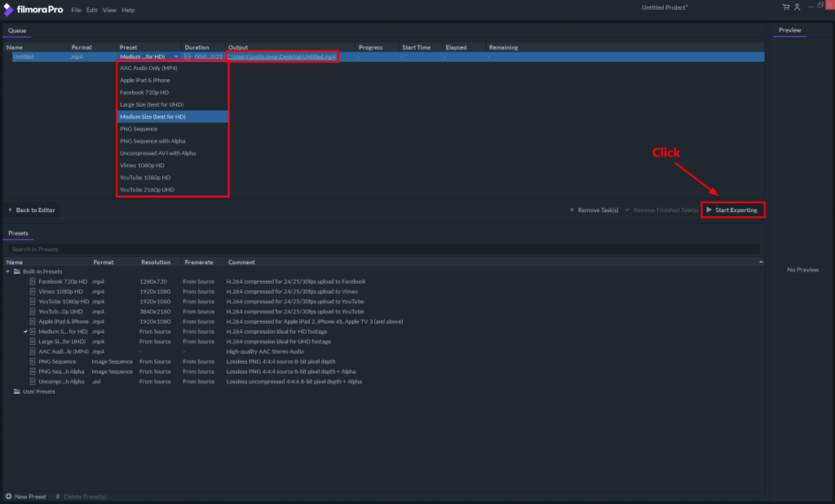
Task: Pick Large Size (best for UHD) option
Action: pyautogui.click(x=173, y=105)
